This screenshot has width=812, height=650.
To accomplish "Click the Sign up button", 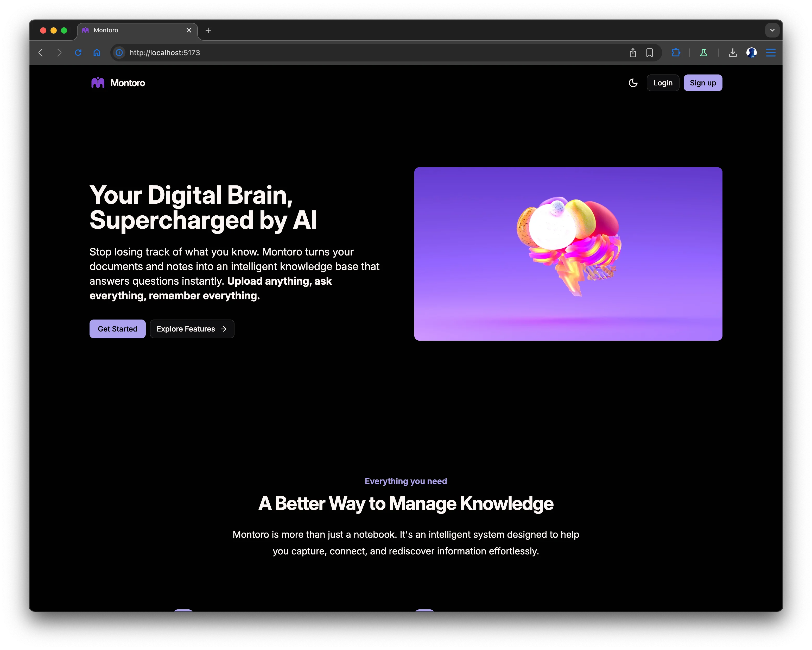I will coord(703,83).
